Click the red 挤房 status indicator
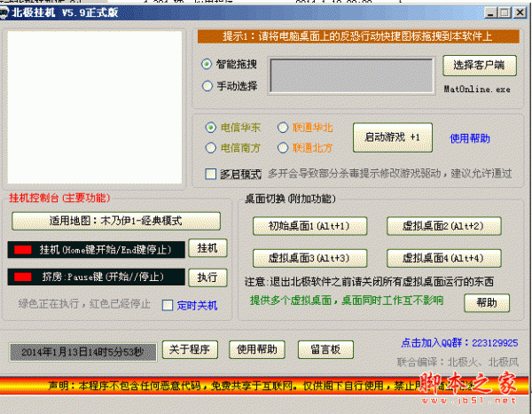 tap(23, 277)
